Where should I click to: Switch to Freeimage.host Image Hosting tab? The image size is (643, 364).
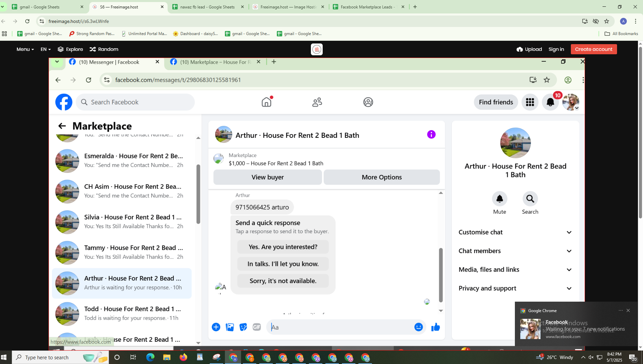point(289,7)
